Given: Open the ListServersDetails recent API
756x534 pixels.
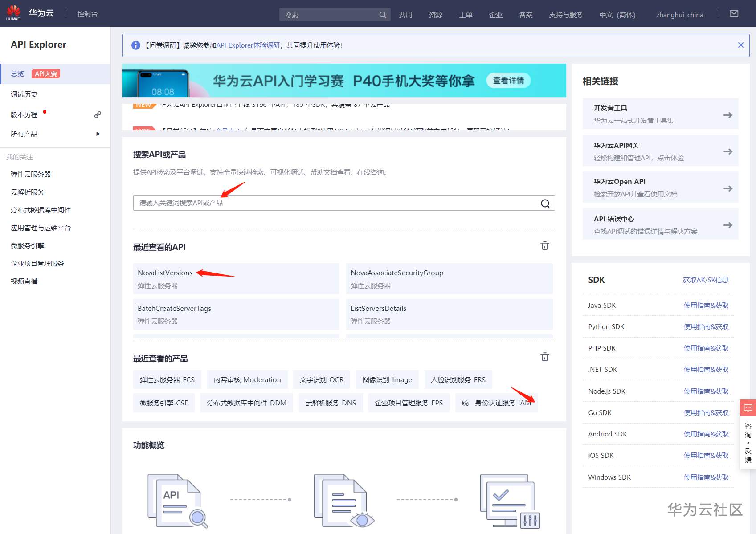Looking at the screenshot, I should pos(450,314).
